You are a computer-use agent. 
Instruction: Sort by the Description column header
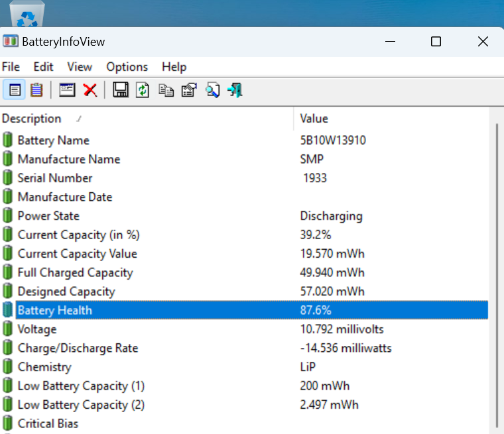[x=147, y=119]
